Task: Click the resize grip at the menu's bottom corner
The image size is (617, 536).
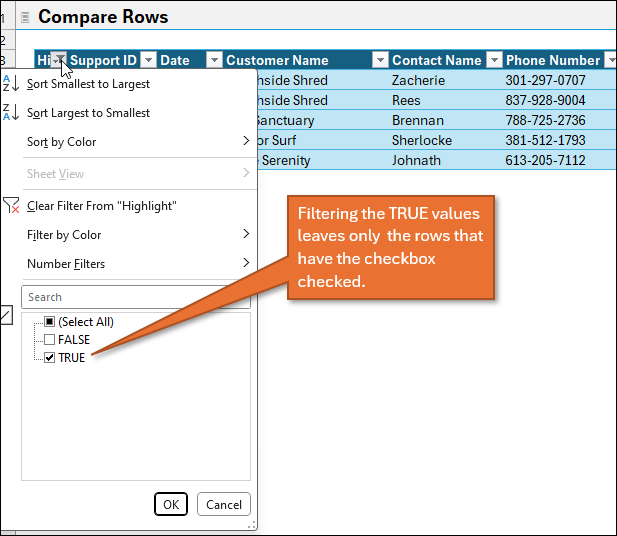Action: (x=252, y=523)
